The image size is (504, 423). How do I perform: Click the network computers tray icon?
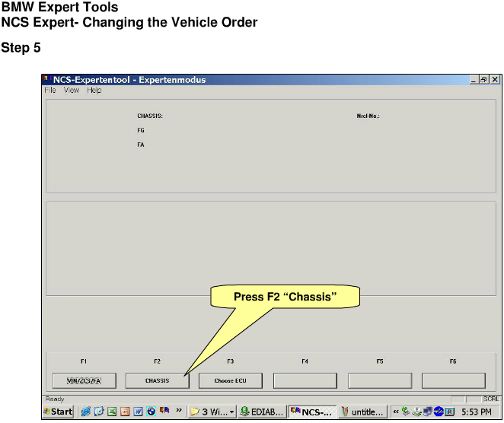coord(428,412)
